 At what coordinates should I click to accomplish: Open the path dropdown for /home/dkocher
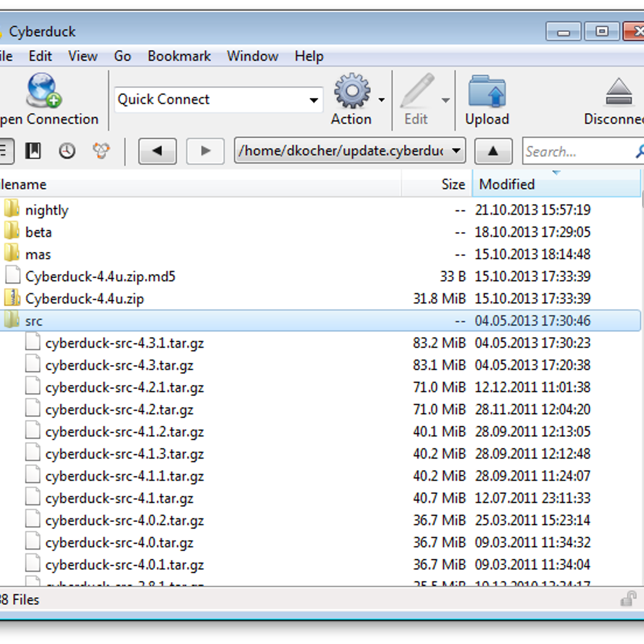456,151
